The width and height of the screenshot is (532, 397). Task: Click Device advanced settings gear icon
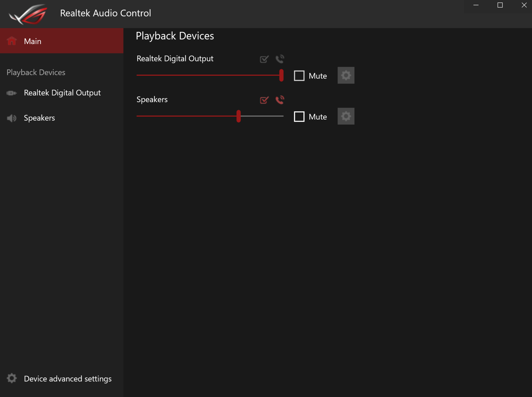click(12, 378)
